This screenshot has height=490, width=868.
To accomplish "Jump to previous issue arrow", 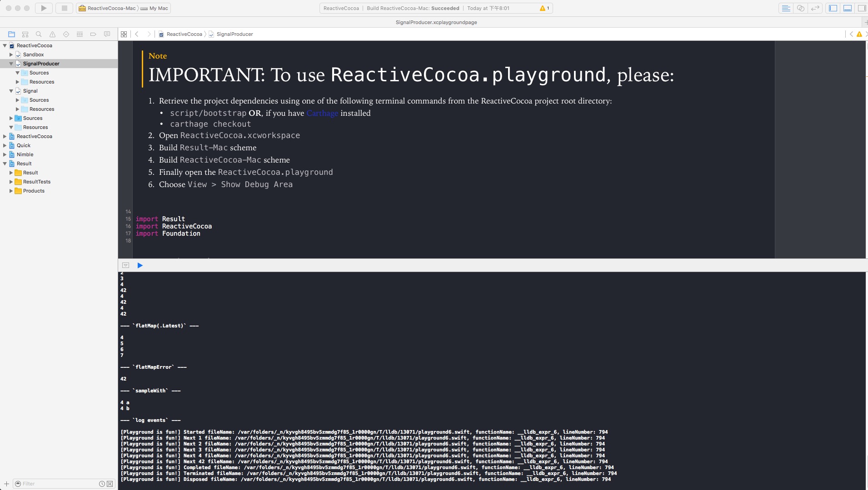I will coord(851,34).
